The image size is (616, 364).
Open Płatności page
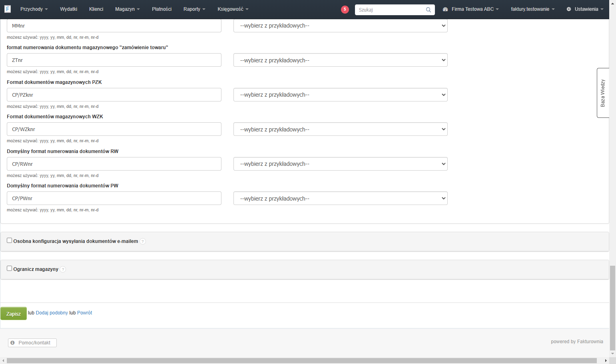(x=162, y=9)
